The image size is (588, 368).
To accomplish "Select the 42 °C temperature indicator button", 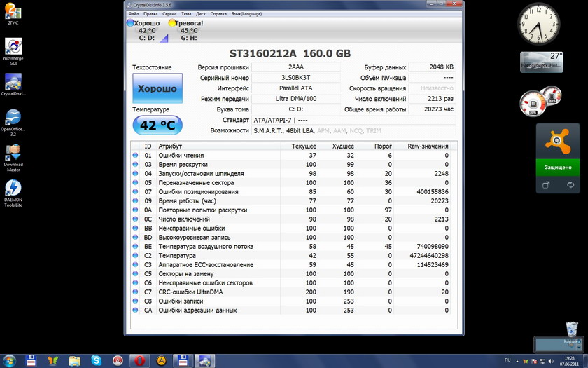I will click(157, 125).
